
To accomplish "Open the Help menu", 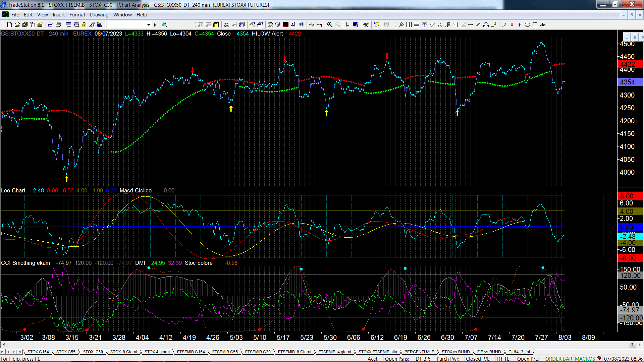I will (142, 15).
